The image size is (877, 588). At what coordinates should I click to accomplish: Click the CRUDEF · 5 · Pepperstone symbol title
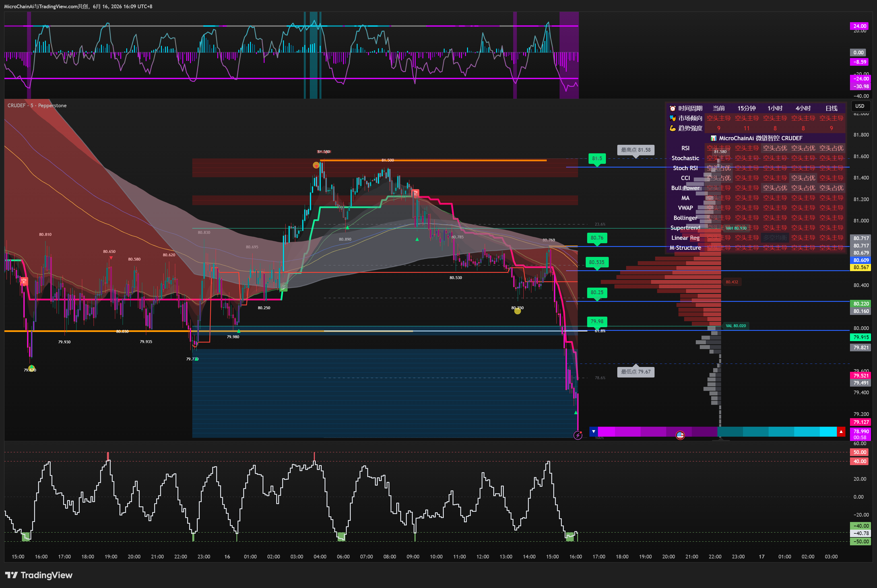click(37, 106)
